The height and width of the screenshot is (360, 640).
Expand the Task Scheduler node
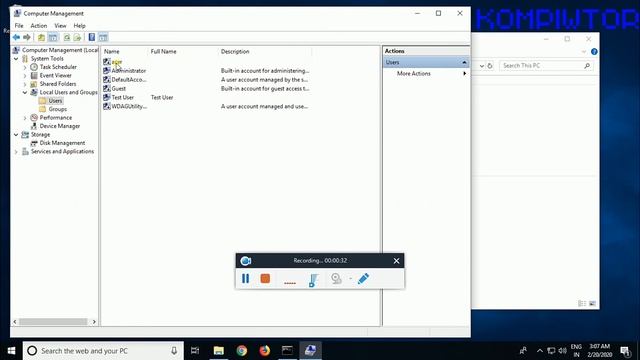pos(25,67)
